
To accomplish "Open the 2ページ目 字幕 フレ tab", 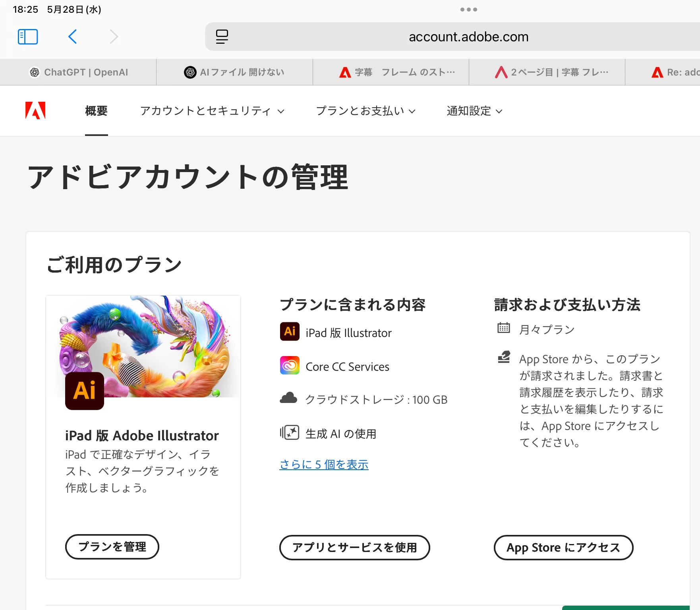I will (547, 72).
